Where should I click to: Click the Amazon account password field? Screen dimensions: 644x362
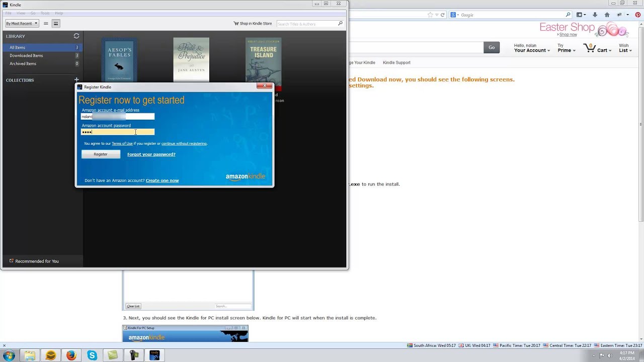coord(118,132)
